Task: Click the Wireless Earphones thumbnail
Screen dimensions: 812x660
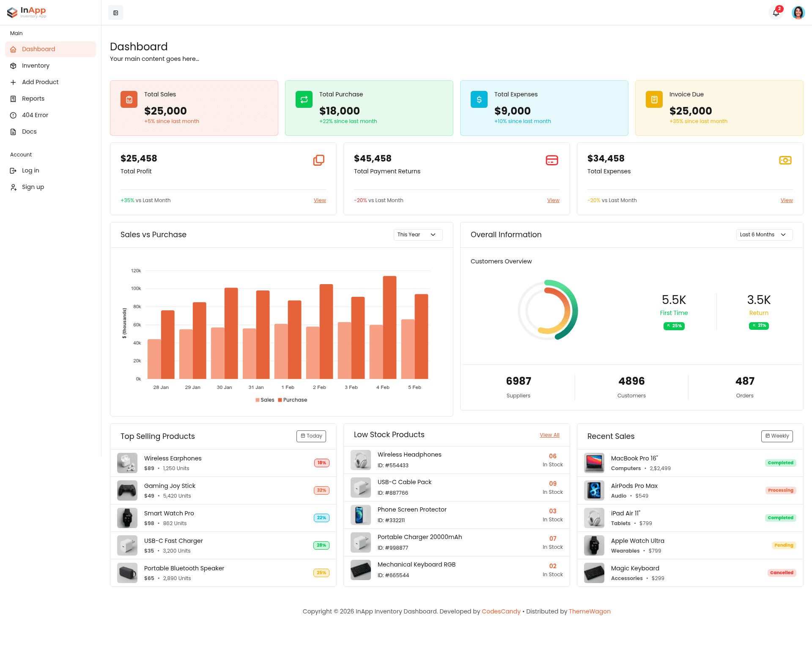Action: (x=127, y=463)
